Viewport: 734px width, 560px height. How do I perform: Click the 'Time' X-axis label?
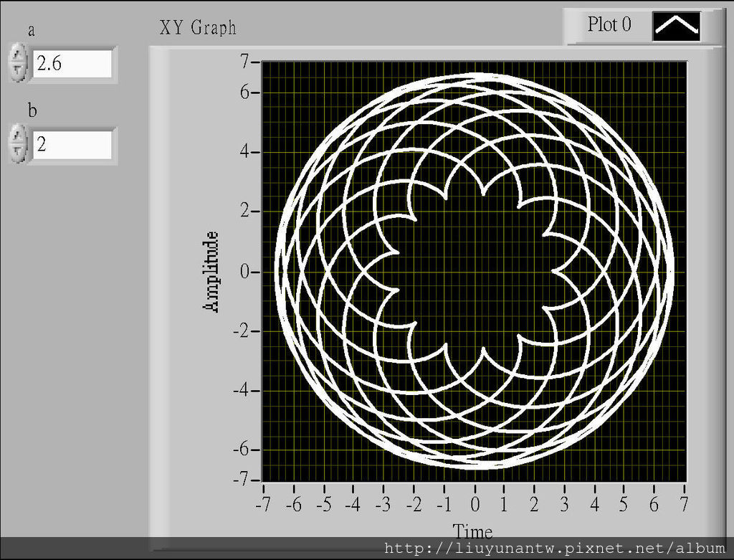[x=472, y=532]
